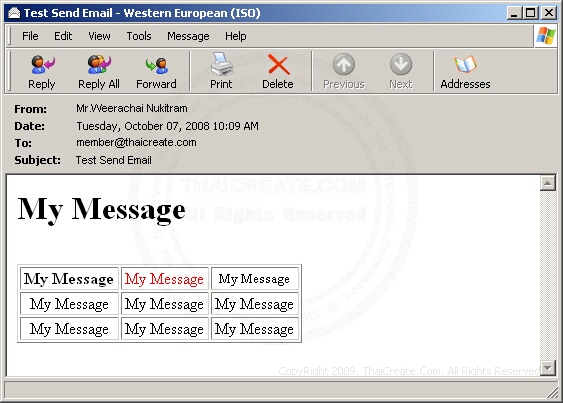Click the message pane scroll down arrow
The width and height of the screenshot is (563, 403).
coord(548,368)
